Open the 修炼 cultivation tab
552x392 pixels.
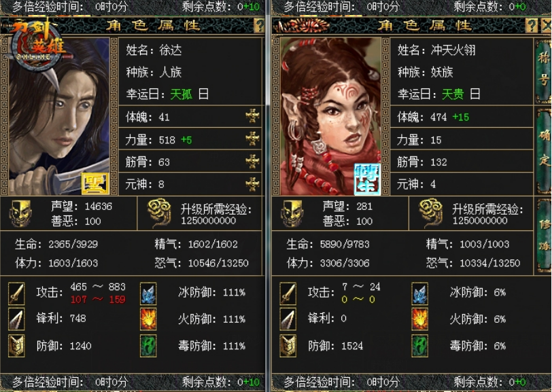(x=544, y=235)
